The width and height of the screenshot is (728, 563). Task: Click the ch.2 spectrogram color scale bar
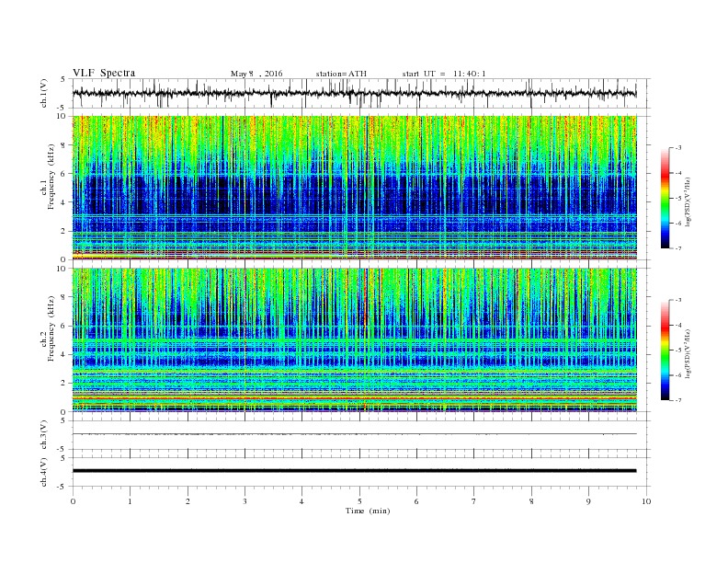[665, 350]
